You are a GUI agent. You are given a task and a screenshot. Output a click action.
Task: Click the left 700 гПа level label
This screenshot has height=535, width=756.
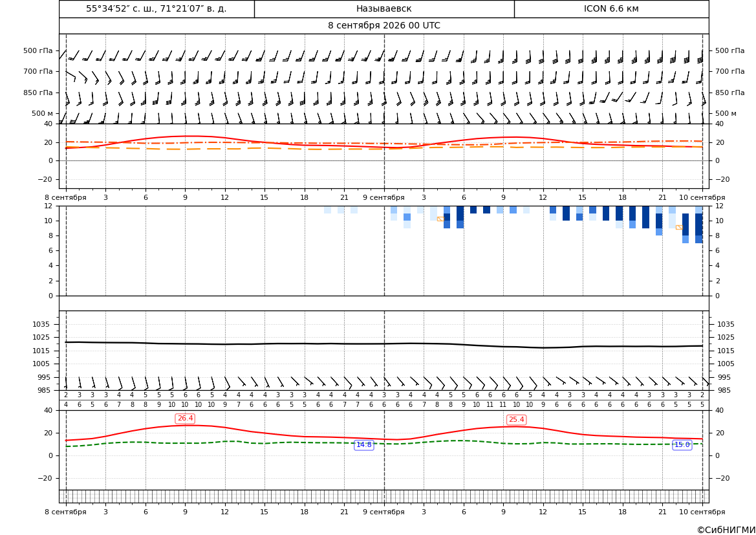tap(38, 71)
